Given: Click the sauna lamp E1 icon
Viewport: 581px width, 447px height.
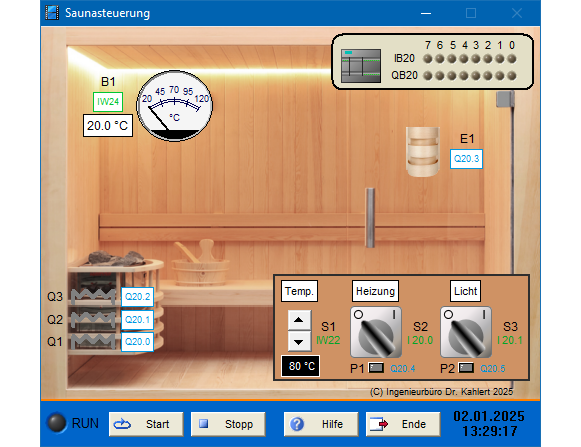Looking at the screenshot, I should (x=423, y=151).
